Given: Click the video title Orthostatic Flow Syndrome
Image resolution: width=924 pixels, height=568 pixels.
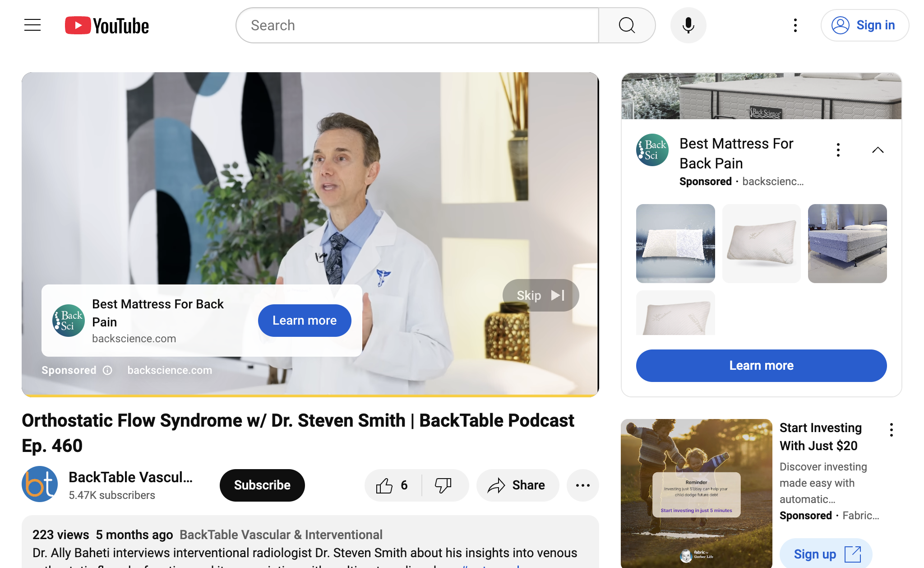Looking at the screenshot, I should click(298, 433).
